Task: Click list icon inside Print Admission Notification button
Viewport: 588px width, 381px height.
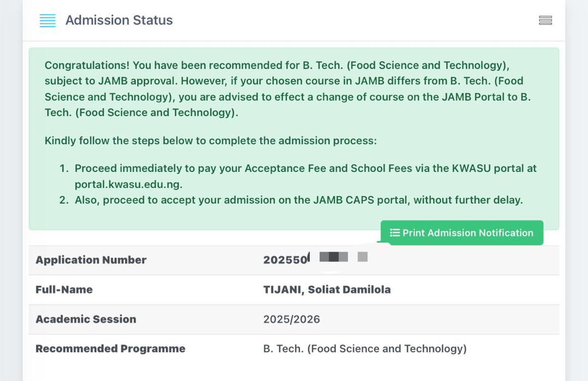Action: 395,233
